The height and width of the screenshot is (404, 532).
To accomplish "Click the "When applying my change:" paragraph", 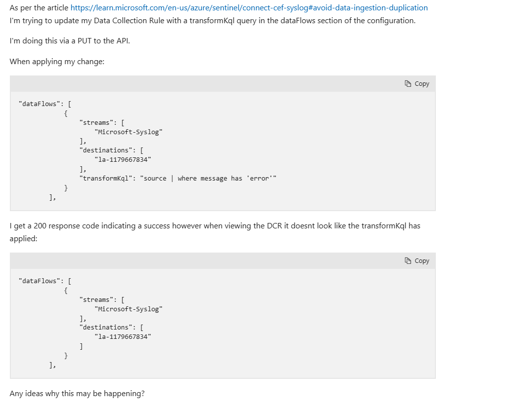I will tap(57, 62).
